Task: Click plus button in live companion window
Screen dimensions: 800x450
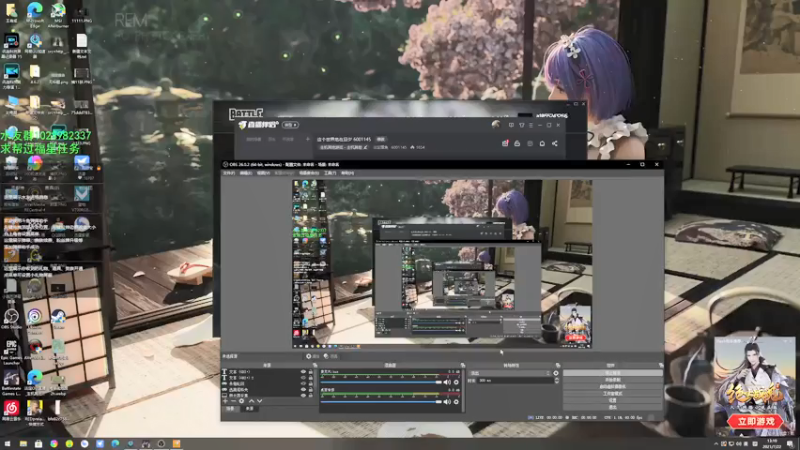Action: point(308,139)
